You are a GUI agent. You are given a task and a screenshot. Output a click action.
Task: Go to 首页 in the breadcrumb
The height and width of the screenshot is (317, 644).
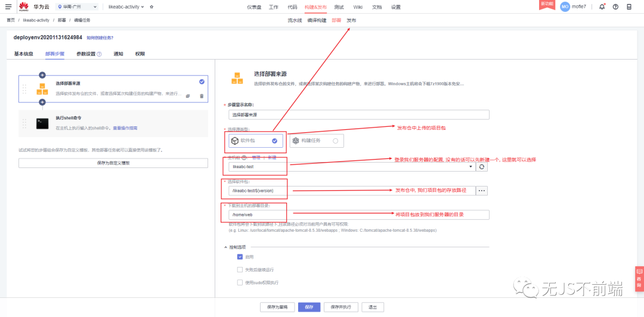coord(11,20)
